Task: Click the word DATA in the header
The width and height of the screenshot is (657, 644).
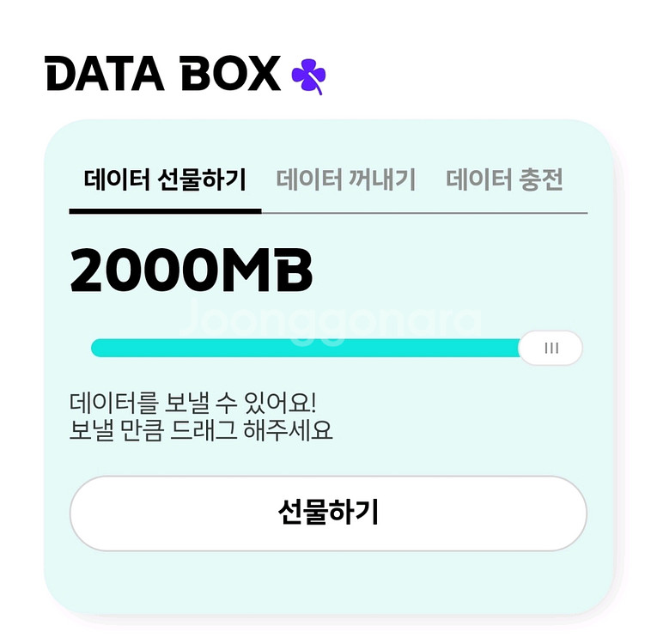Action: click(104, 74)
